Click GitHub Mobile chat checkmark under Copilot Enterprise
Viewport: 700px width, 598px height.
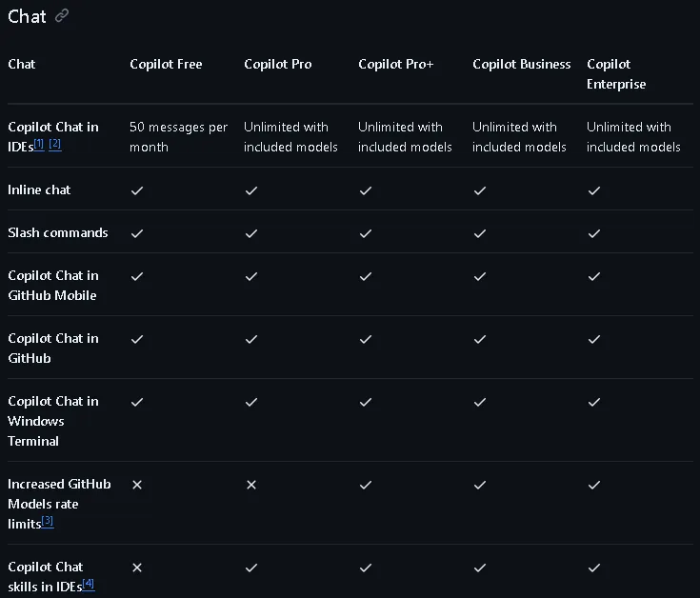tap(594, 276)
